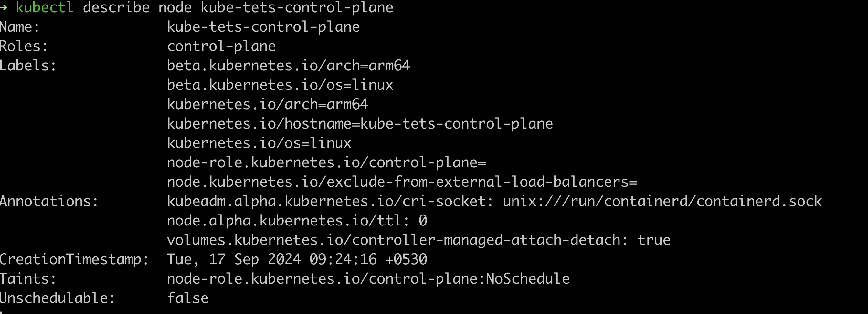This screenshot has width=868, height=314.
Task: Click the Labels: field label
Action: [28, 66]
